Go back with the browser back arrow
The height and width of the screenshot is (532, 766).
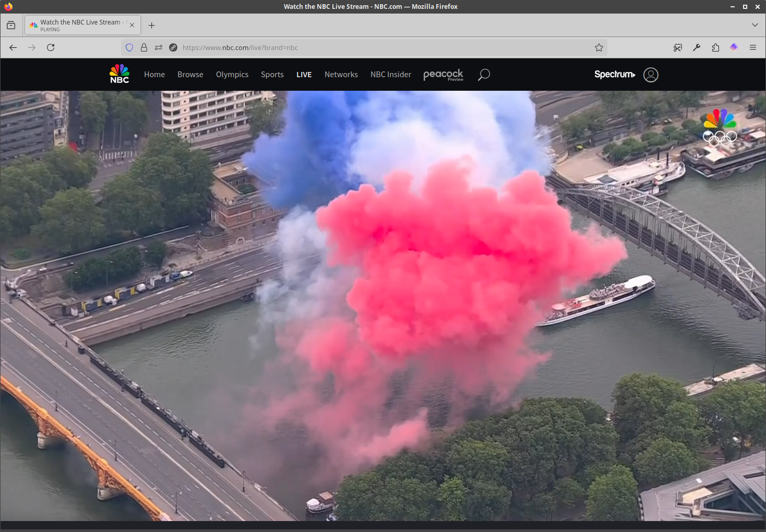[13, 47]
